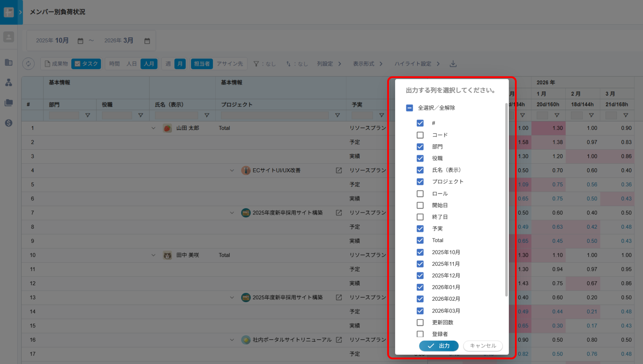This screenshot has height=364, width=643.
Task: Open the organization chart sidebar icon
Action: tap(9, 83)
